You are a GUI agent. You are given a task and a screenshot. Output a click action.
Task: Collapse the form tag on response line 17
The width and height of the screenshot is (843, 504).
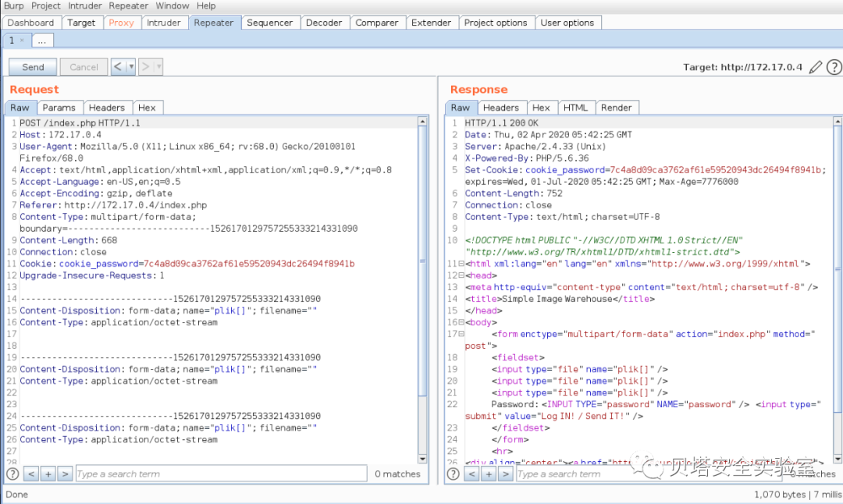point(461,334)
